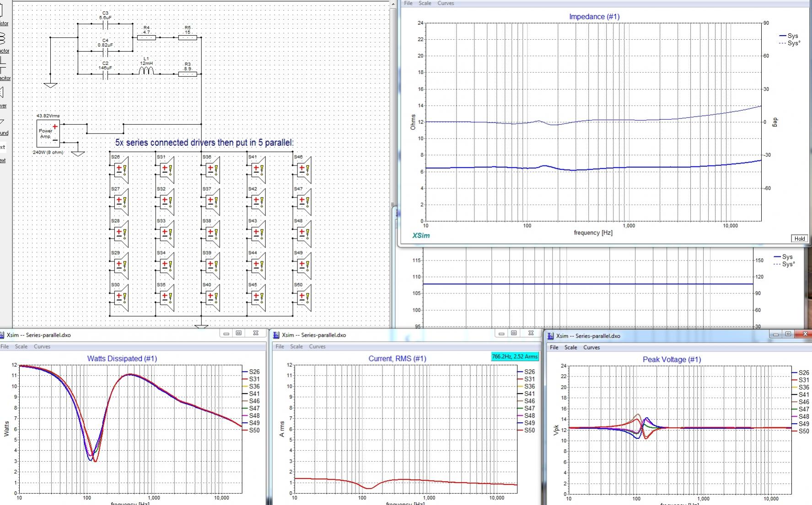This screenshot has width=812, height=505.
Task: Open Scale menu in Impedance window
Action: [425, 3]
